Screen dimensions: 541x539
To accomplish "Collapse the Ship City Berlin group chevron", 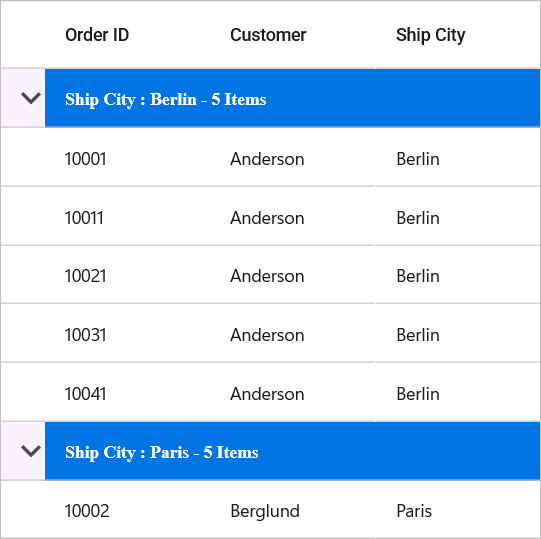I will 31,98.
